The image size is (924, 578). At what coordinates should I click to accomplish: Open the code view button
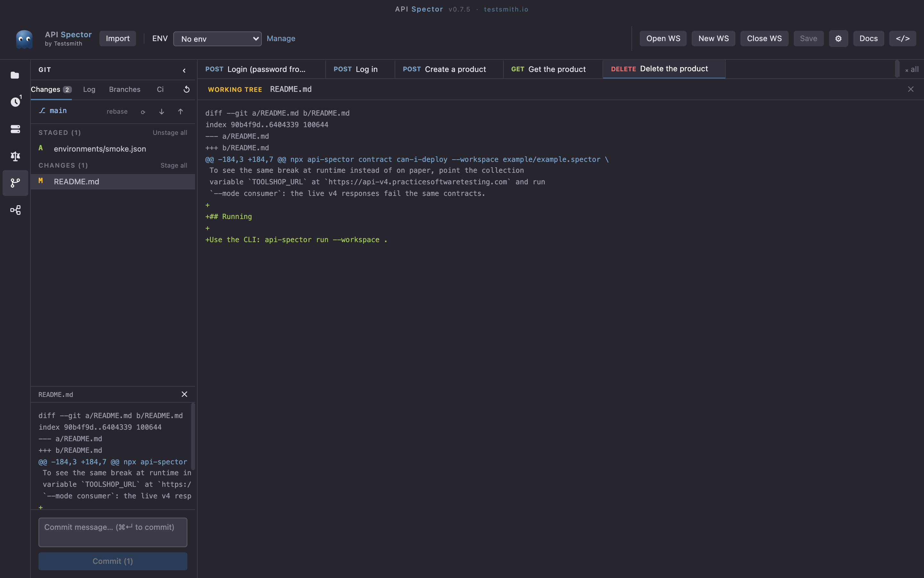click(x=903, y=39)
